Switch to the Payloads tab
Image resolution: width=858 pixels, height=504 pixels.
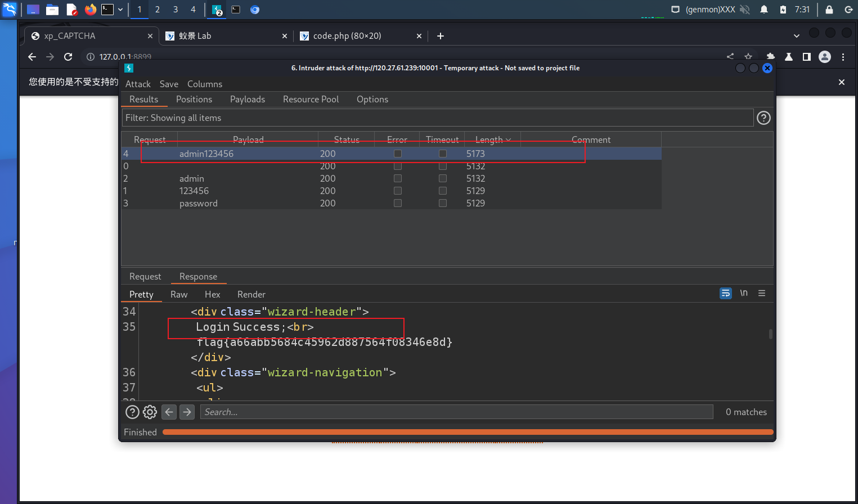click(248, 99)
